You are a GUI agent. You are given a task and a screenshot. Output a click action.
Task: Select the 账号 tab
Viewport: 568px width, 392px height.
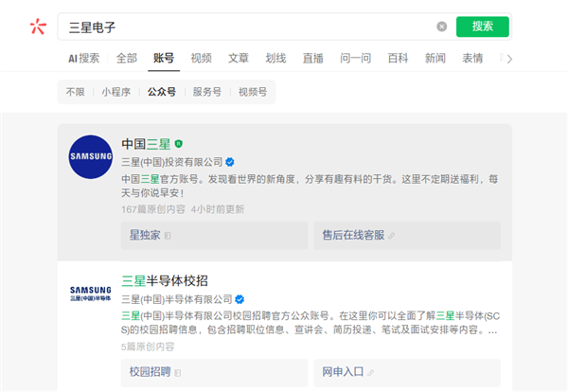click(164, 58)
